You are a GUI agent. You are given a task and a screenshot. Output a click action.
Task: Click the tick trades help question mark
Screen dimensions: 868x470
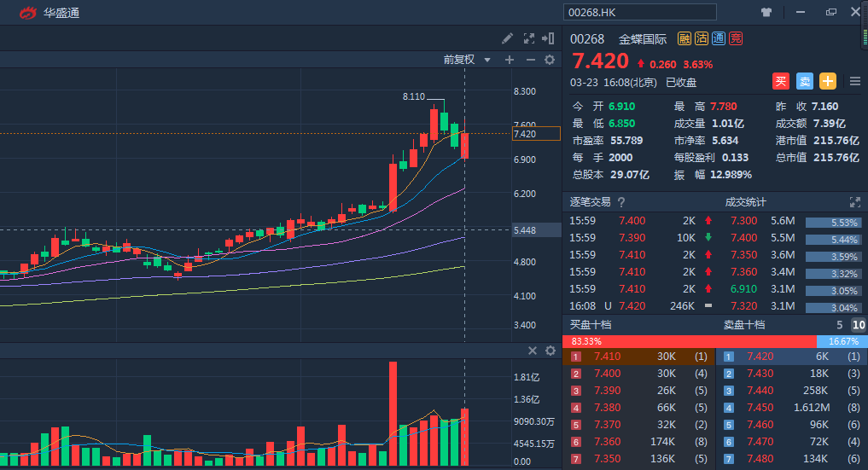point(621,202)
